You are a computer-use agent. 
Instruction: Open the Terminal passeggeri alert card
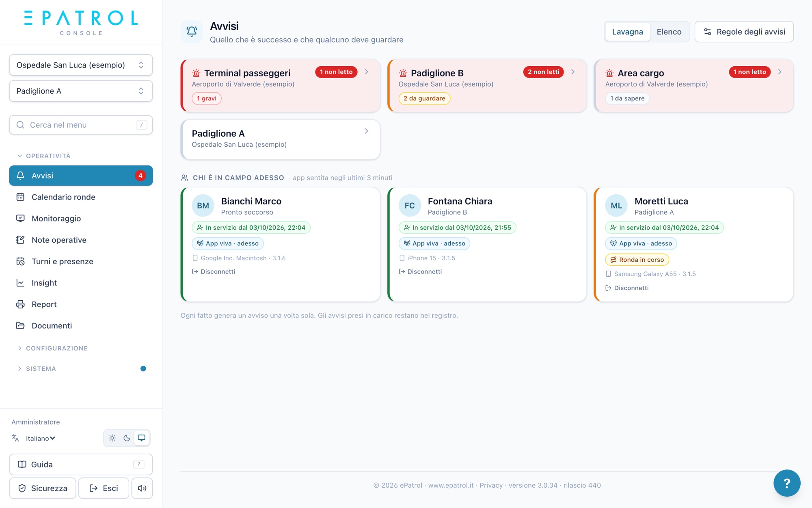(x=281, y=86)
